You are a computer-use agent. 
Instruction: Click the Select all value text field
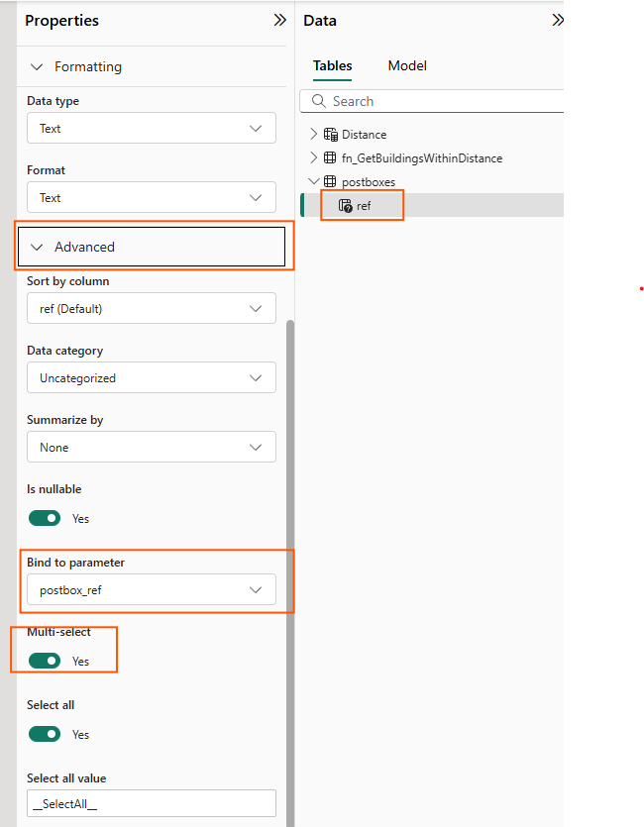[151, 803]
